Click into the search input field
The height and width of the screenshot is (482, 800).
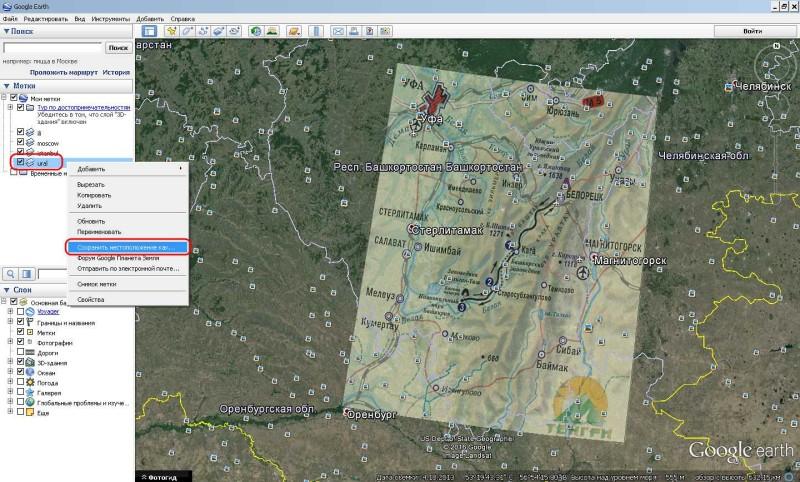click(x=53, y=47)
